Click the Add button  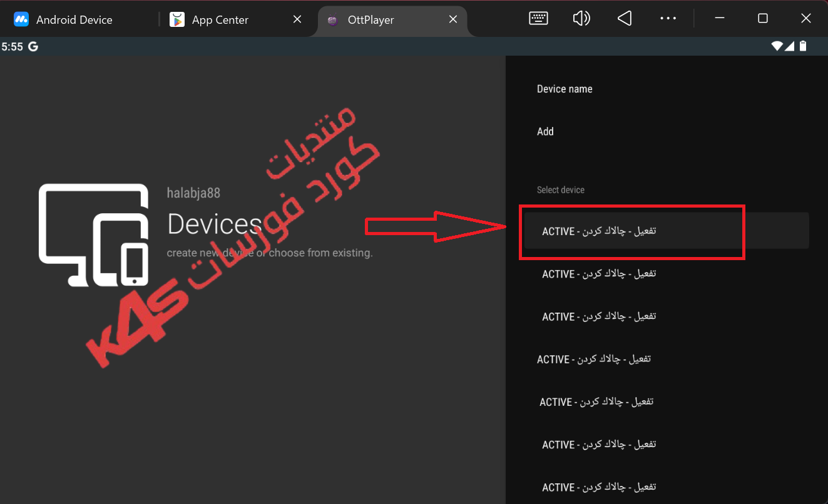[x=667, y=131]
